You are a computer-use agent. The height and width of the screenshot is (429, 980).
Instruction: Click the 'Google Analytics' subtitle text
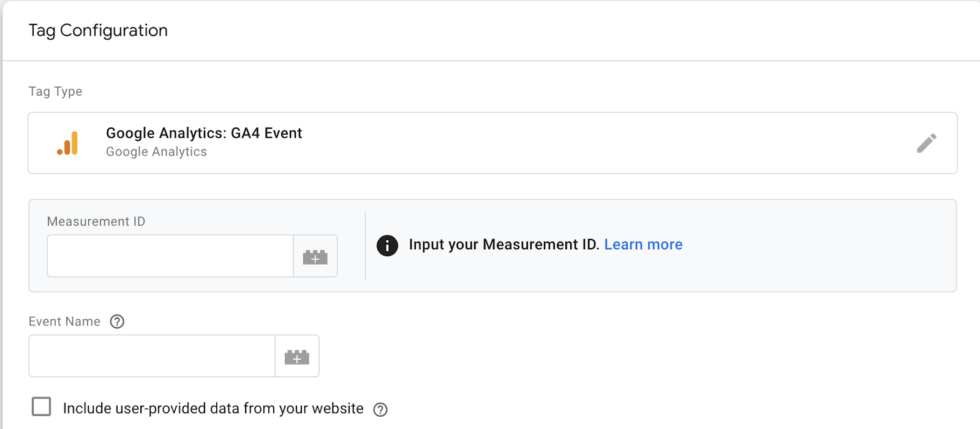(156, 152)
